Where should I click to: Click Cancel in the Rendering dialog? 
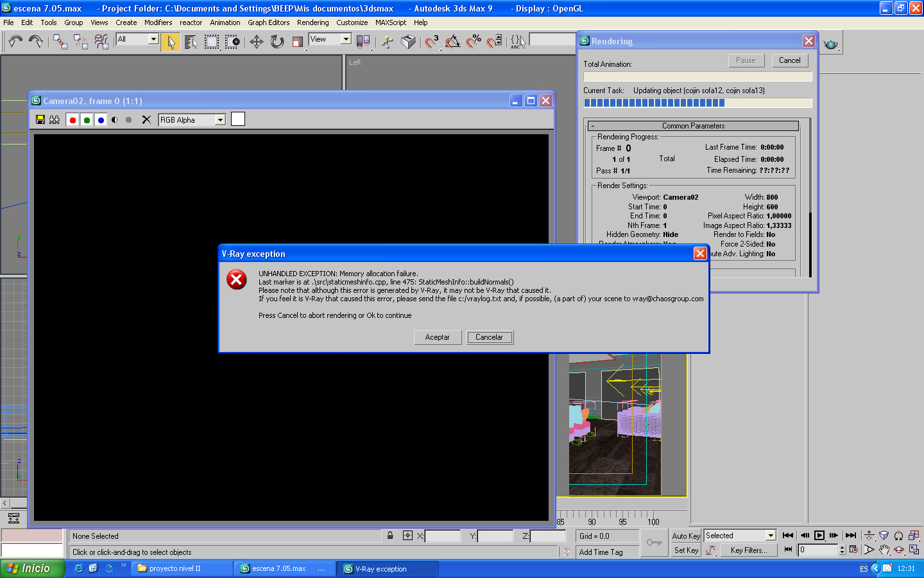[790, 60]
